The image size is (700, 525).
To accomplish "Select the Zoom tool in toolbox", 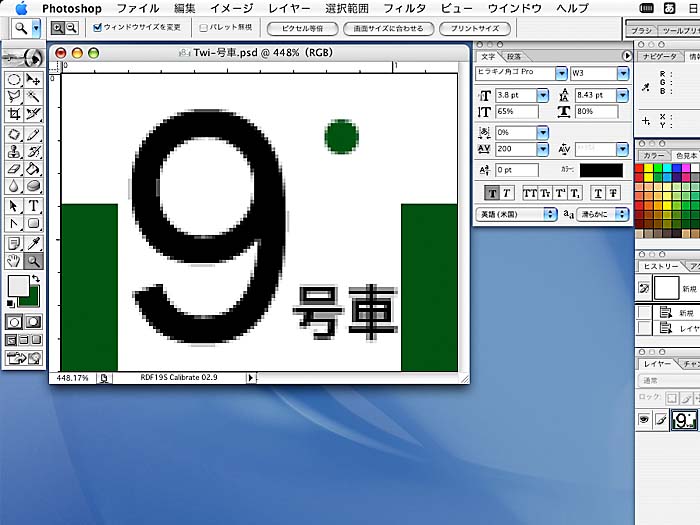I will [x=33, y=260].
